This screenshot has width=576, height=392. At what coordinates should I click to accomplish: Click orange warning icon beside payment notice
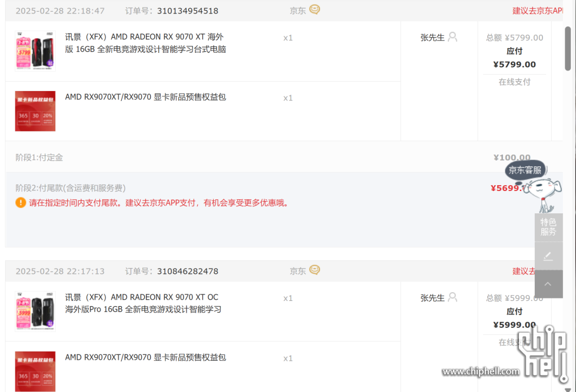coord(21,203)
